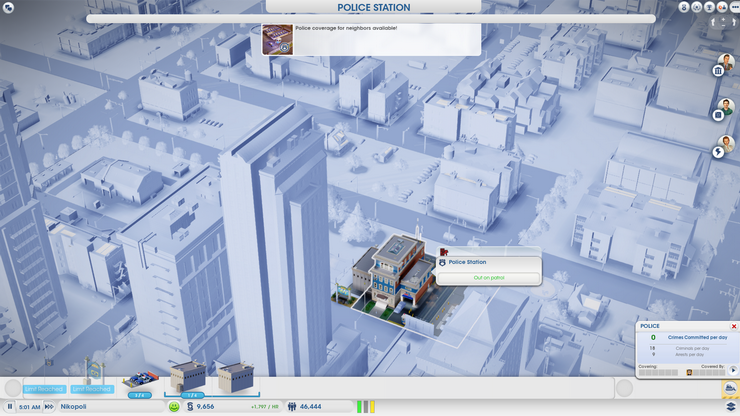The height and width of the screenshot is (416, 740).
Task: Click 'Arrests per day' stat line
Action: coord(690,355)
